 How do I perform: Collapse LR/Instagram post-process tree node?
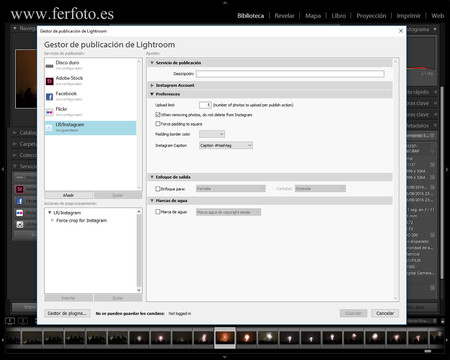click(x=50, y=213)
